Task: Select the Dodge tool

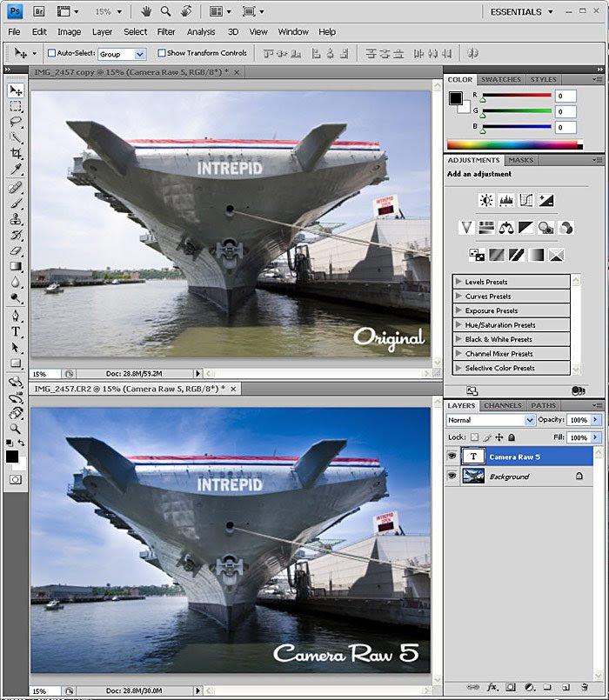Action: point(16,297)
